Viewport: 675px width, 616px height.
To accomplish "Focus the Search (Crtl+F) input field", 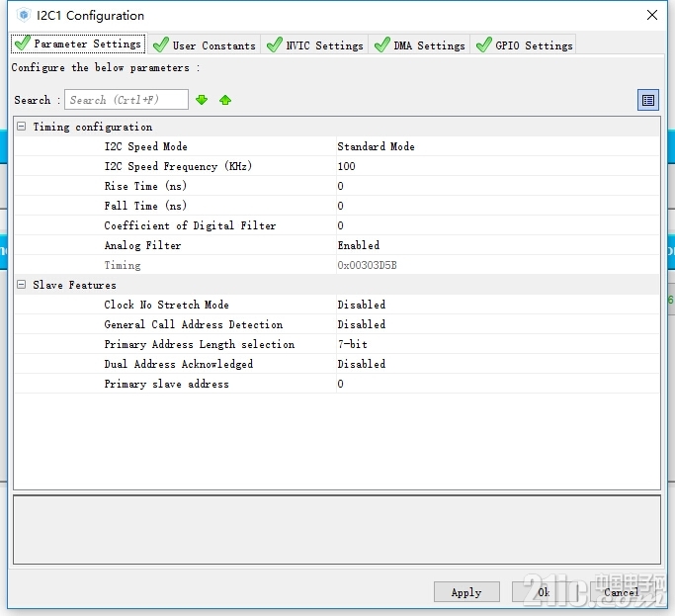I will coord(127,100).
